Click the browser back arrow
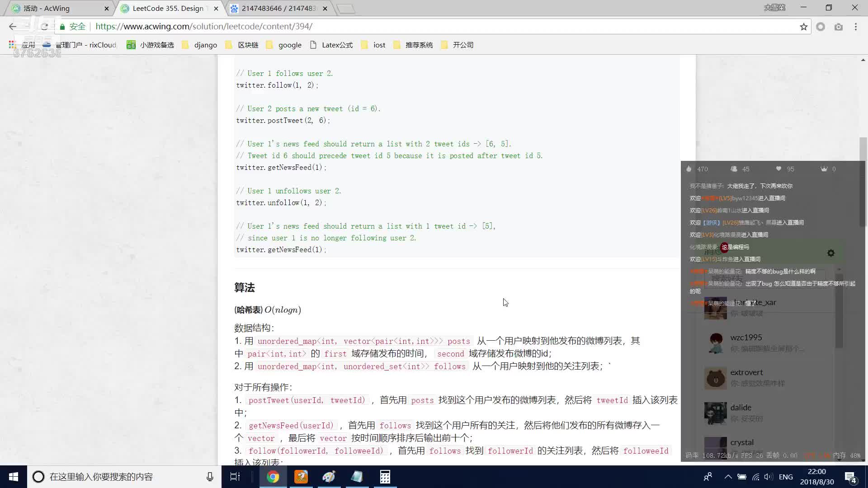 12,27
